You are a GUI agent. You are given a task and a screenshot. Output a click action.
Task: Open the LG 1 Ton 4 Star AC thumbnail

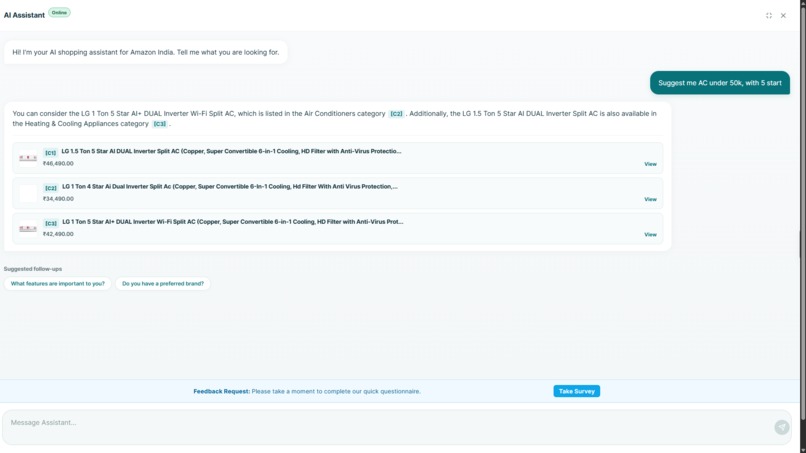click(28, 193)
